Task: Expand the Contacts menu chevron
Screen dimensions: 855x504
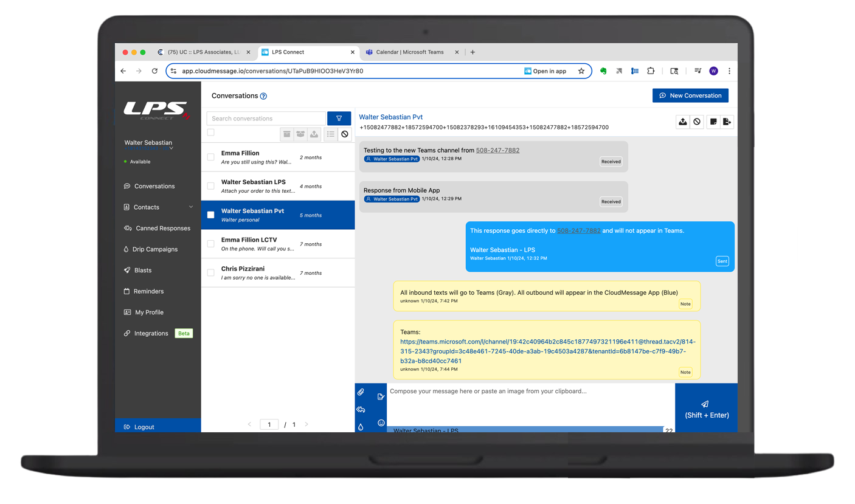Action: pyautogui.click(x=191, y=207)
